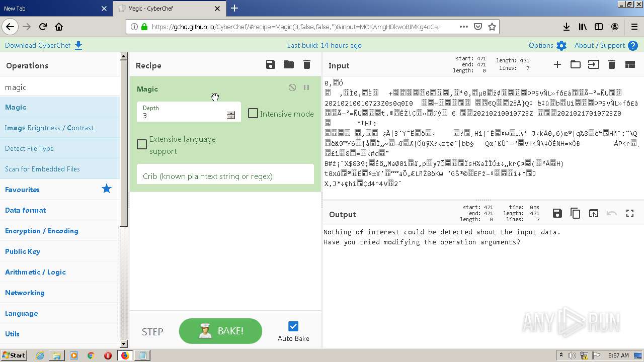Screen dimensions: 644x362
Task: Enable Intensive mode checkbox
Action: 253,114
